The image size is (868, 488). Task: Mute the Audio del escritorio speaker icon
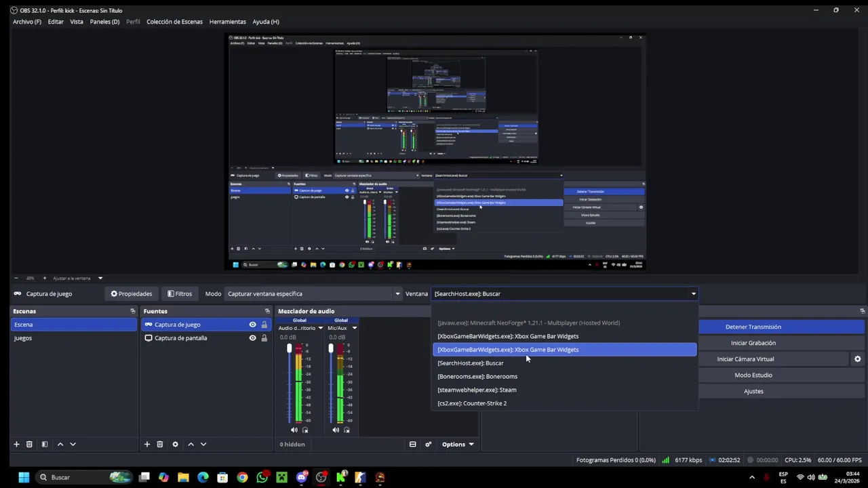294,430
